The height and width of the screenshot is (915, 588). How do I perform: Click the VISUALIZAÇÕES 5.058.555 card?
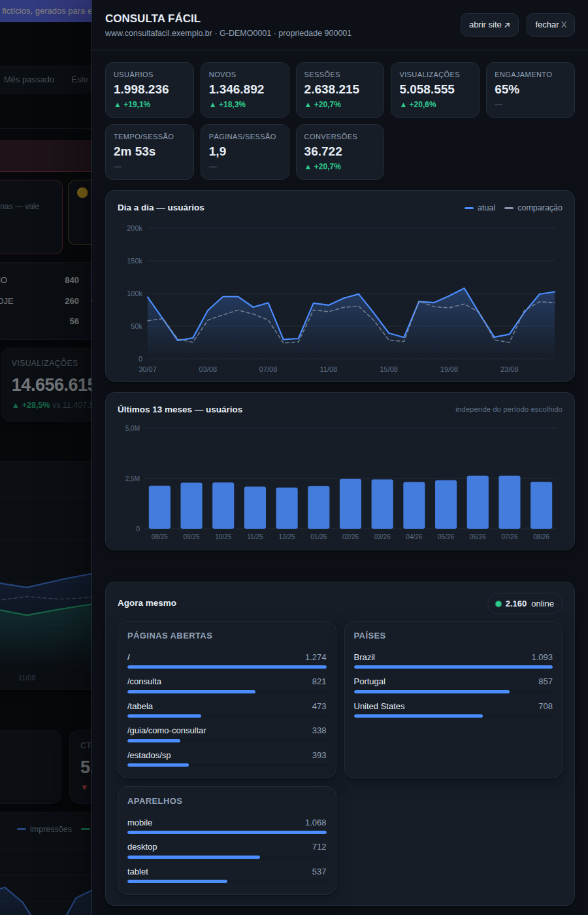point(435,90)
